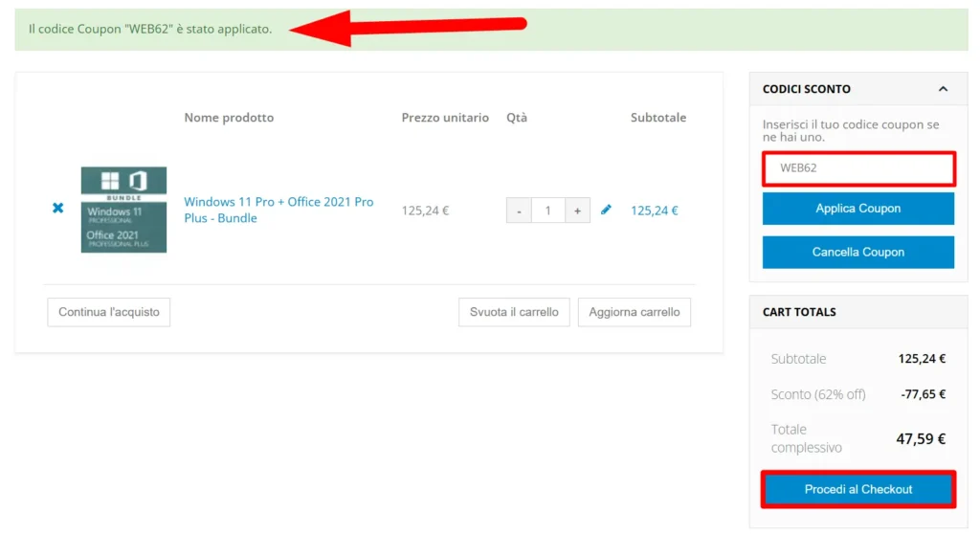Screen dimensions: 980x534
Task: Remove the bundle item with the X icon
Action: [58, 209]
